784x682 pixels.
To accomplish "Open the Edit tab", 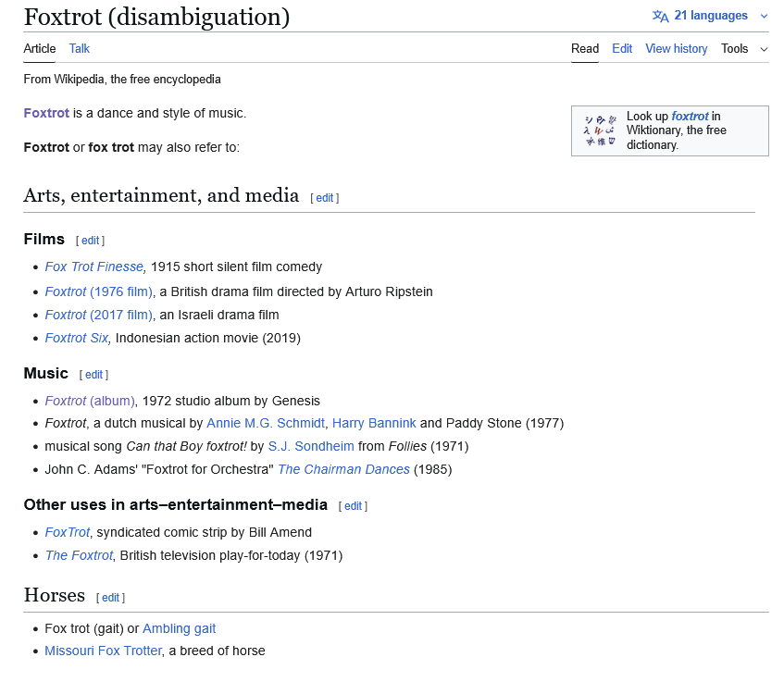I will coord(622,48).
